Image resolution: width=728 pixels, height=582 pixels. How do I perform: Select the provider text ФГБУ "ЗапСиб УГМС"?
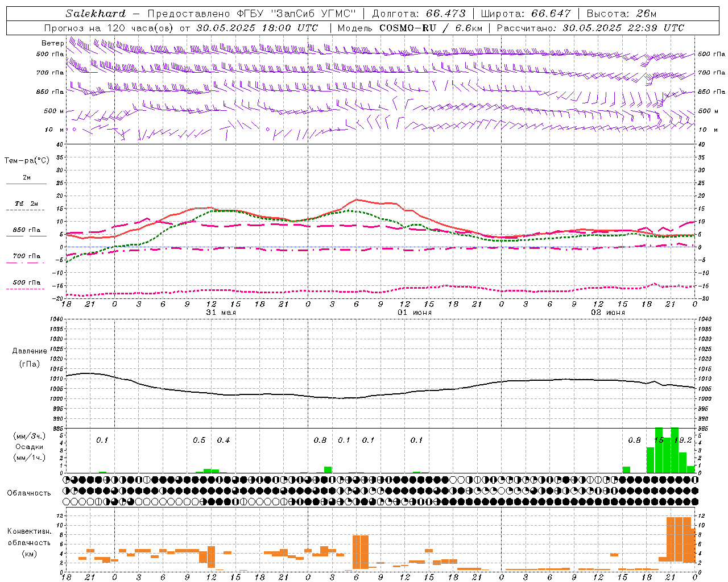[296, 14]
